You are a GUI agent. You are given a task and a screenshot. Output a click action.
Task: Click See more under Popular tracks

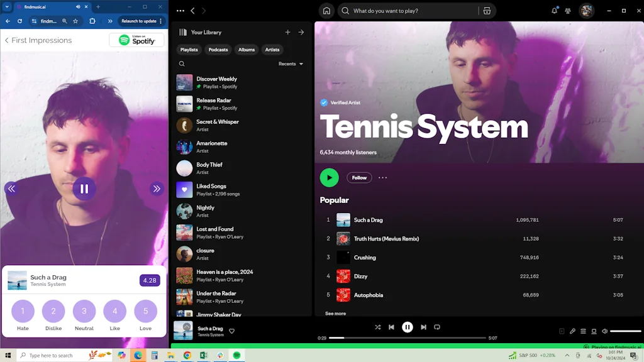[x=335, y=312]
